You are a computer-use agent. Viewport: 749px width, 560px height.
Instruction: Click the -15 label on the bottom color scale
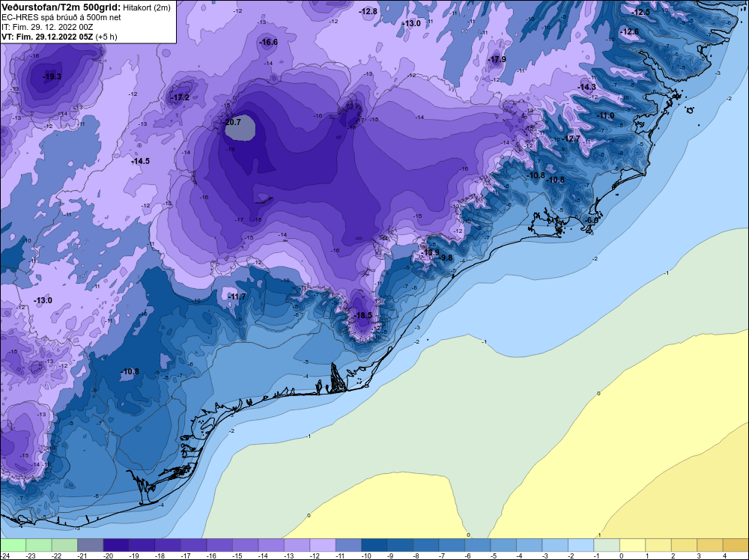[x=238, y=556]
